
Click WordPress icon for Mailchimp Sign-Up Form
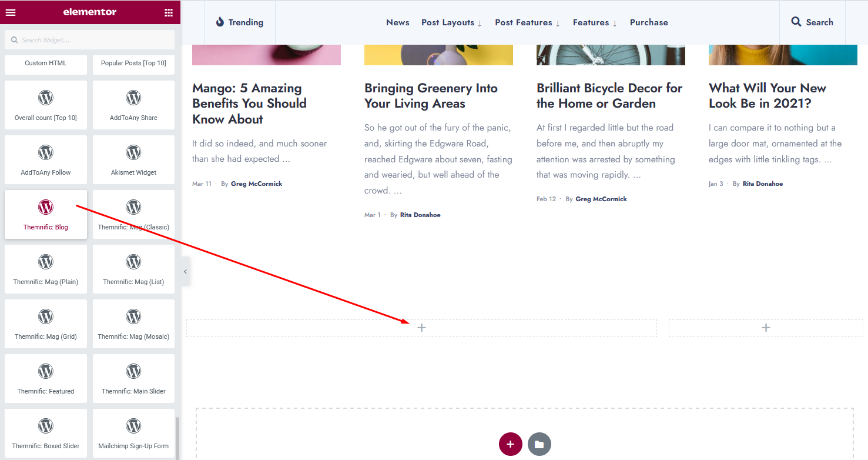click(133, 426)
